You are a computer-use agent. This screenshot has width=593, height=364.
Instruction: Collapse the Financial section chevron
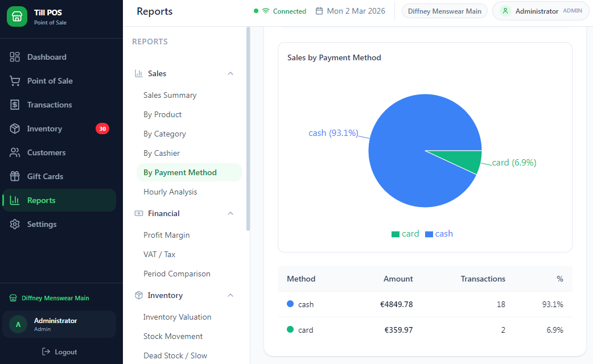230,213
